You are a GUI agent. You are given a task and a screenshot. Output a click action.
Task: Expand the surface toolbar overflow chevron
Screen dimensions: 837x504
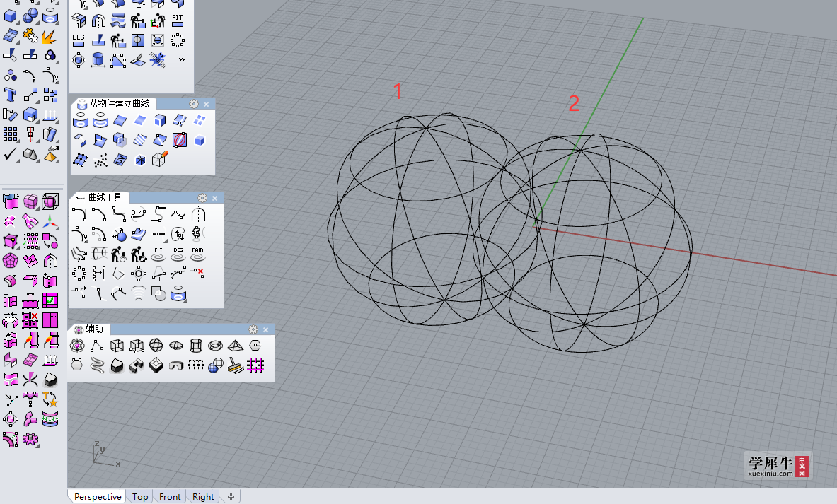182,60
